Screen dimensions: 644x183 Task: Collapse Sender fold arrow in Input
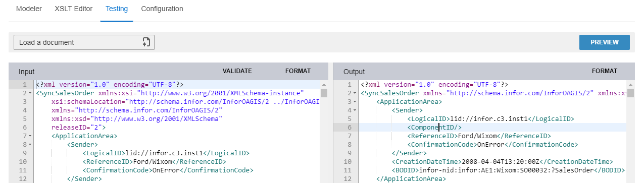click(x=30, y=145)
